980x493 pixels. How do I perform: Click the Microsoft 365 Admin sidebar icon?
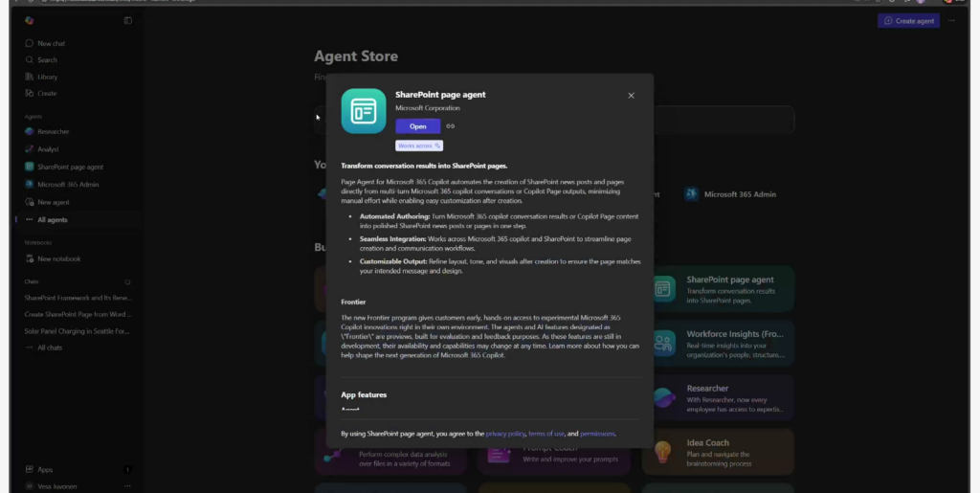30,185
